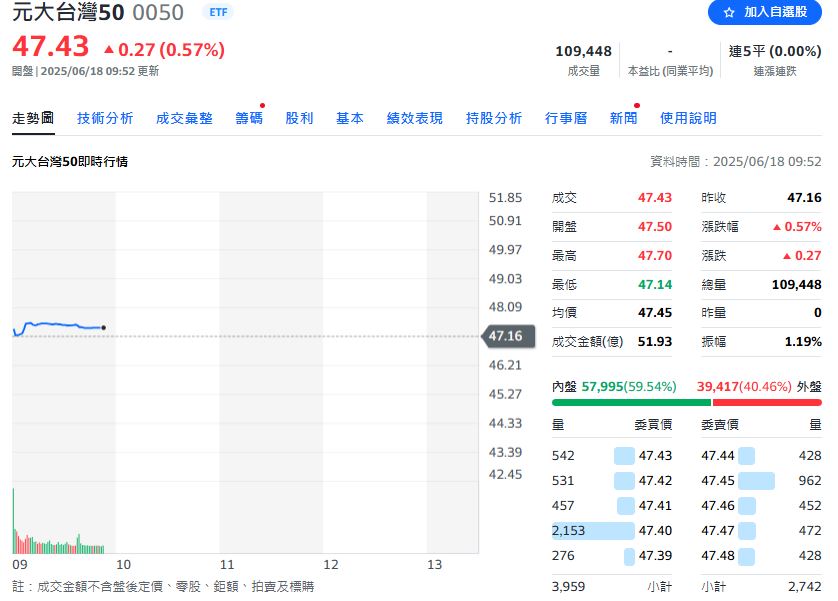This screenshot has height=601, width=838.
Task: Click the ETF badge next to 0050
Action: (x=218, y=12)
